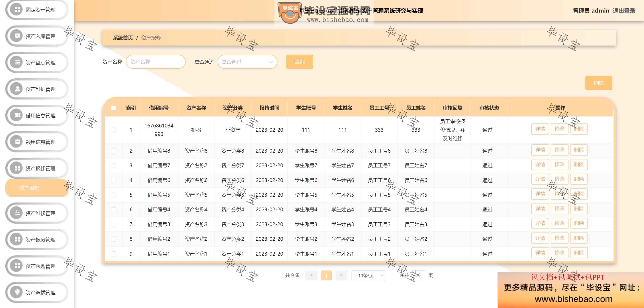The width and height of the screenshot is (644, 308).
Task: Click the 借用编号 column header
Action: pos(159,108)
